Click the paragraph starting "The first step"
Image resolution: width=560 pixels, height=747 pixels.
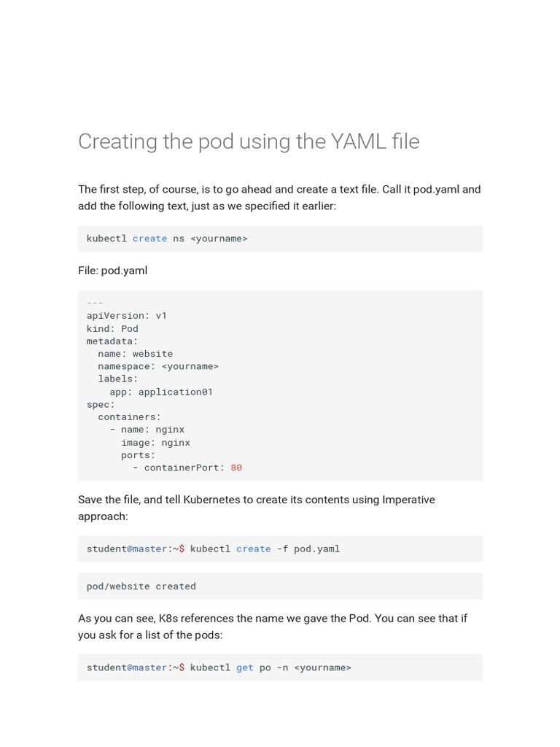(279, 198)
